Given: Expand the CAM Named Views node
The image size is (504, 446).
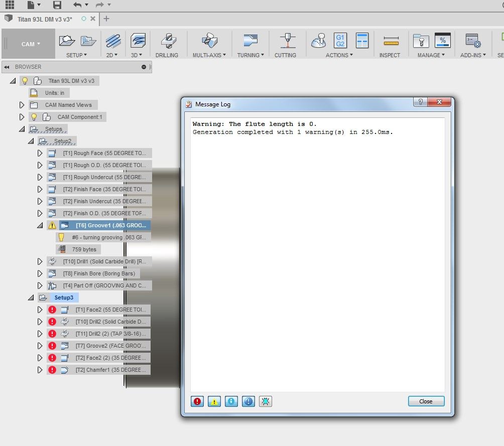Looking at the screenshot, I should click(x=22, y=105).
